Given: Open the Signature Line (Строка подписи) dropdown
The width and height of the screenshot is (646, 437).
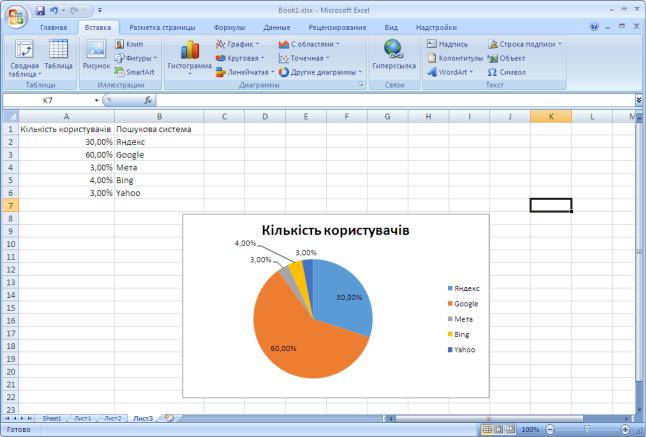Looking at the screenshot, I should pyautogui.click(x=525, y=44).
